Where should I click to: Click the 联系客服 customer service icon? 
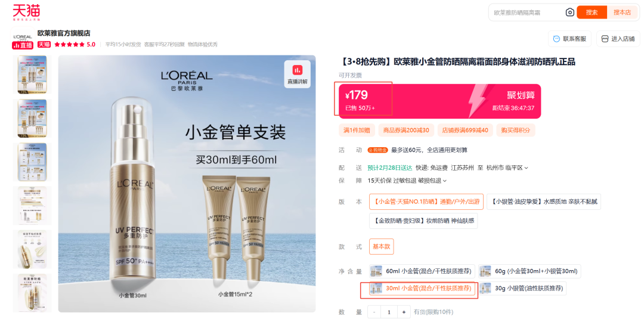tap(556, 39)
